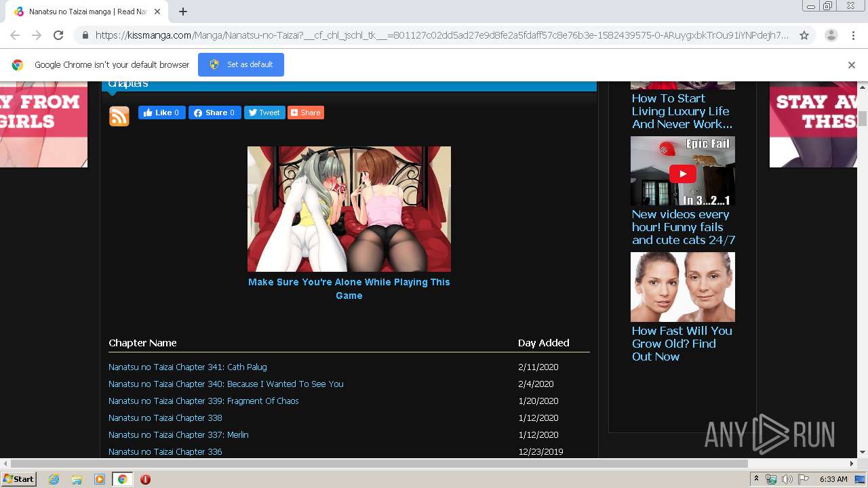Click the left side banner ad
The width and height of the screenshot is (868, 488).
click(43, 124)
